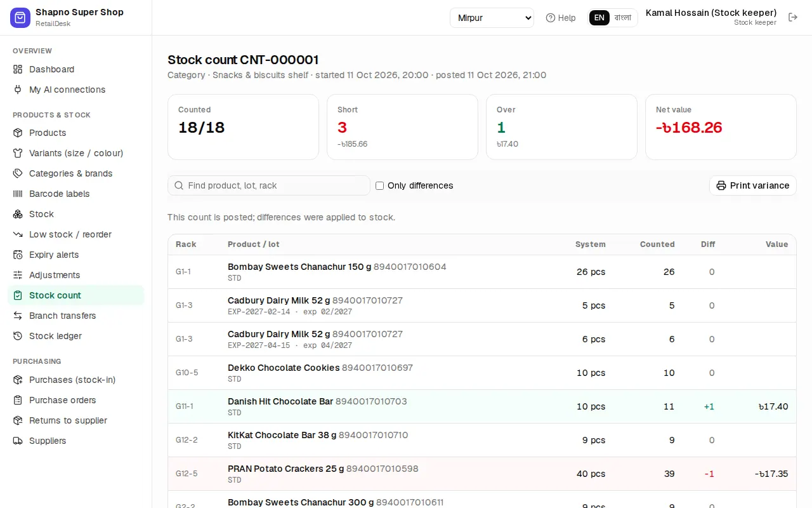
Task: Open Stock ledger from the sidebar
Action: tap(75, 336)
